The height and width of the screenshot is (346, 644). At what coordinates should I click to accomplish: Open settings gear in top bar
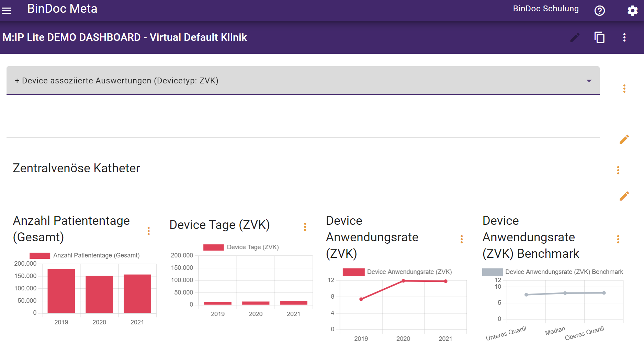(x=632, y=11)
